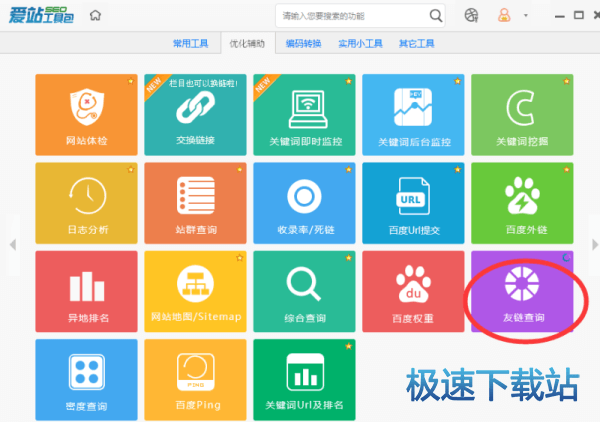Switch to the 其它工具 tab

pos(417,44)
